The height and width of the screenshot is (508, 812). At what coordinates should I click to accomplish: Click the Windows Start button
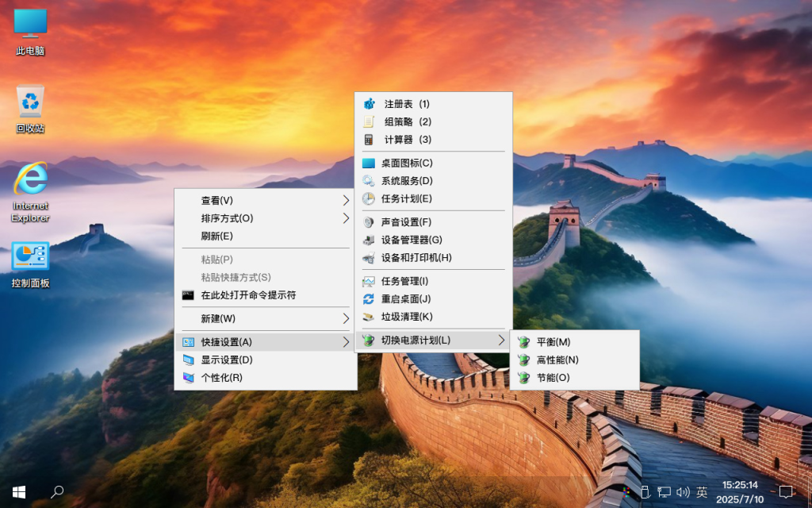[17, 492]
